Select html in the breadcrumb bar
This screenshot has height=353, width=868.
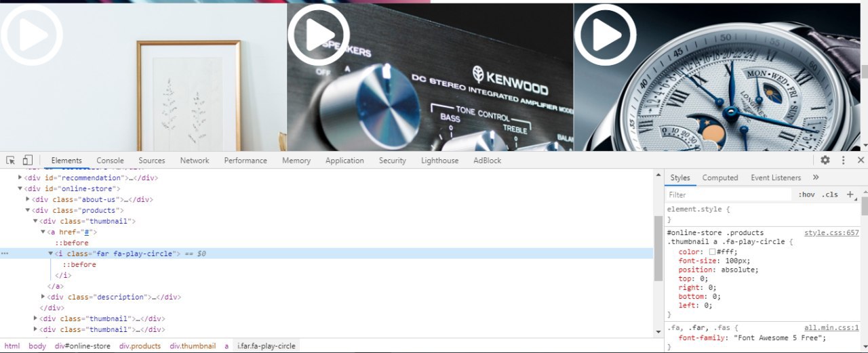tap(12, 346)
